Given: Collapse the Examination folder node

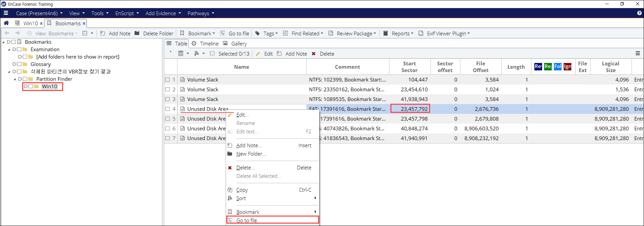Looking at the screenshot, I should tap(9, 50).
